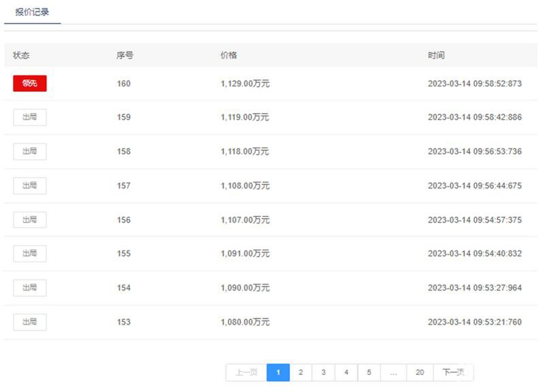Select page 5 in pagination

point(369,372)
